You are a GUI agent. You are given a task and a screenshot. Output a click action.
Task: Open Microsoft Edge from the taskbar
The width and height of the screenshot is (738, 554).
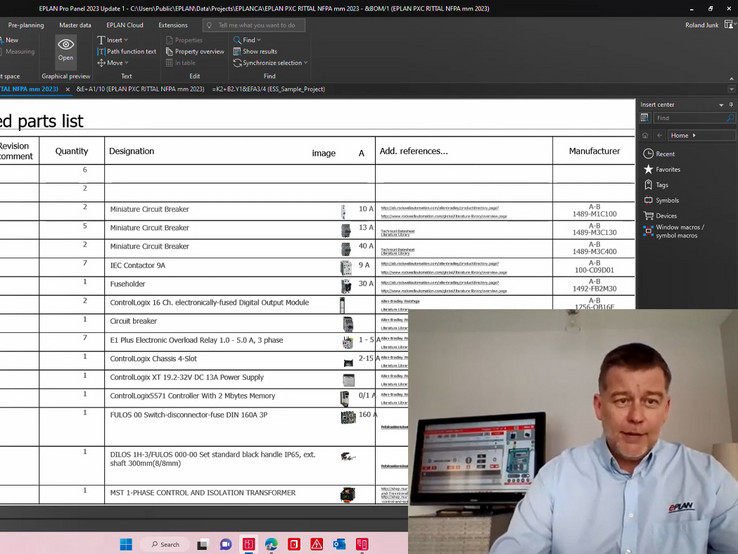point(271,545)
